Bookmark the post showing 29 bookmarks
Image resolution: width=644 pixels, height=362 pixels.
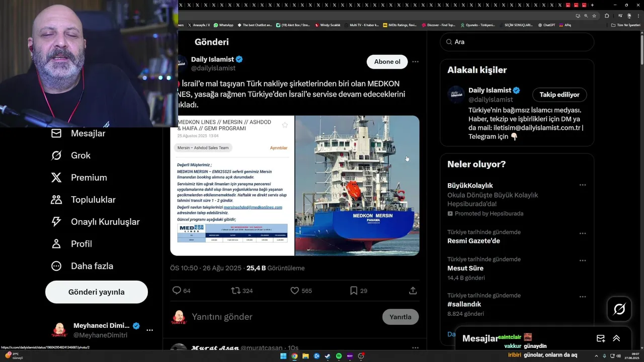pyautogui.click(x=354, y=291)
